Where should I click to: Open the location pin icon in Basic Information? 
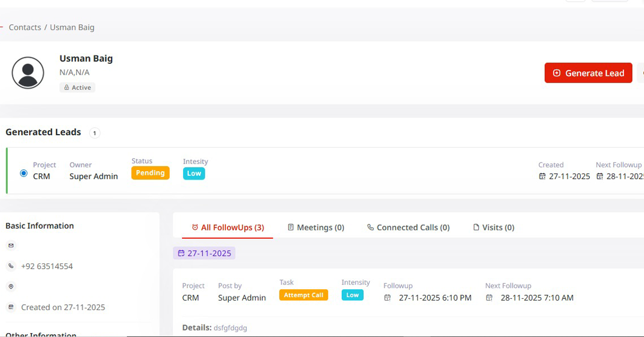coord(11,286)
